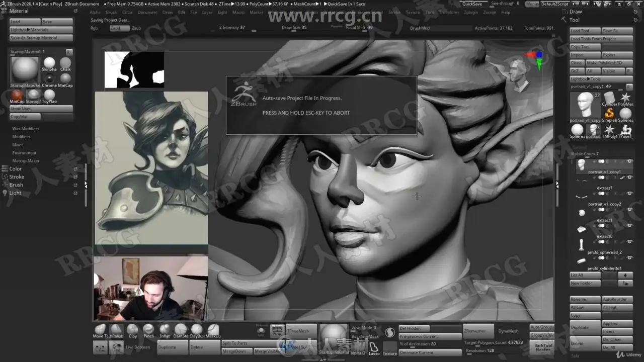Toggle visibility eye of portrait_v1_copy2 subtool
The height and width of the screenshot is (362, 644).
tap(629, 194)
